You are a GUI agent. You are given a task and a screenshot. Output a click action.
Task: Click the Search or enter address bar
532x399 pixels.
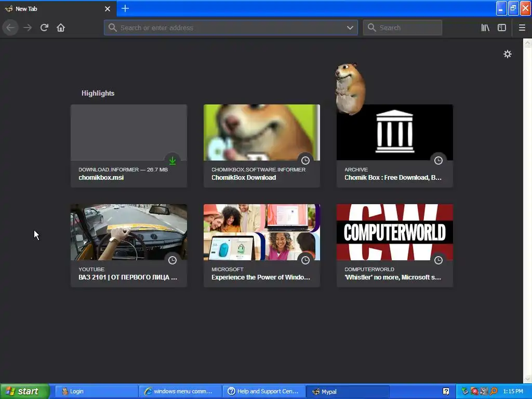pos(231,28)
